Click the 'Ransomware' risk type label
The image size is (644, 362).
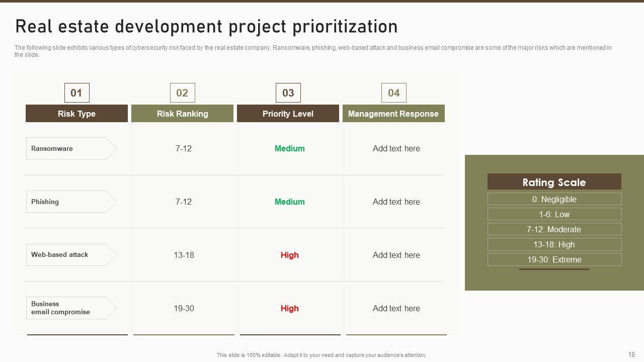point(71,148)
